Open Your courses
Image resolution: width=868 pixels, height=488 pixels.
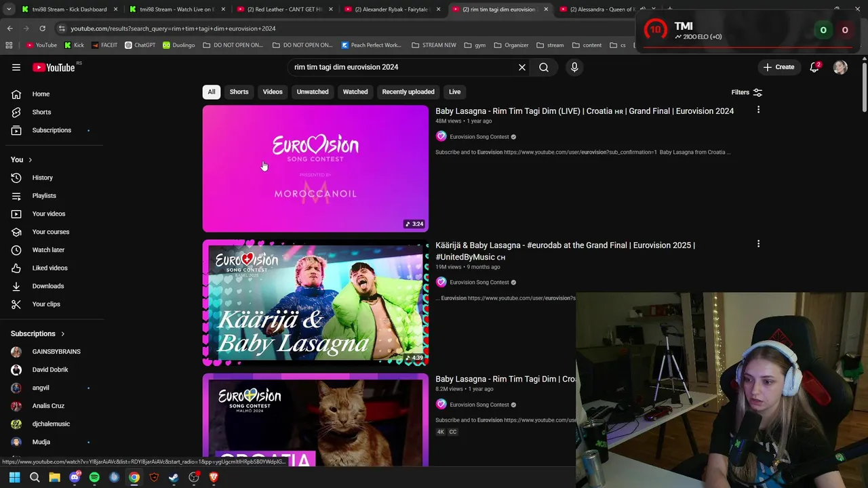pyautogui.click(x=52, y=232)
